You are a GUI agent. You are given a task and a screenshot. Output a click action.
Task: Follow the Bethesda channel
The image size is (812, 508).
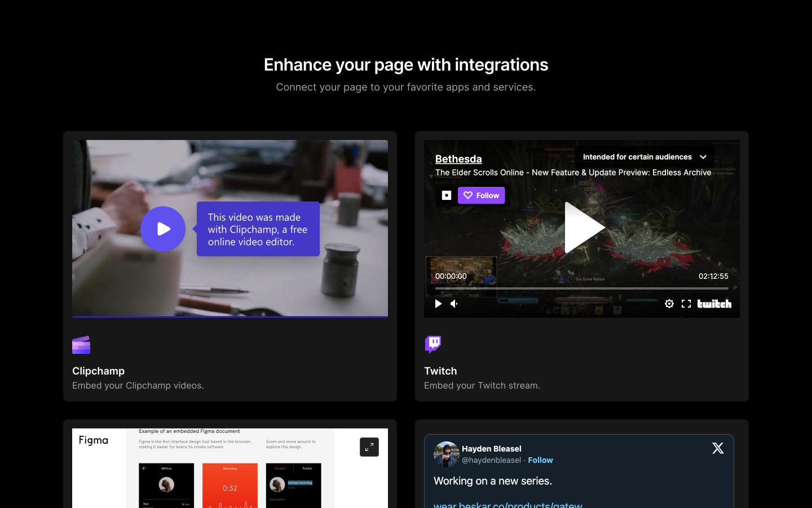pos(482,195)
